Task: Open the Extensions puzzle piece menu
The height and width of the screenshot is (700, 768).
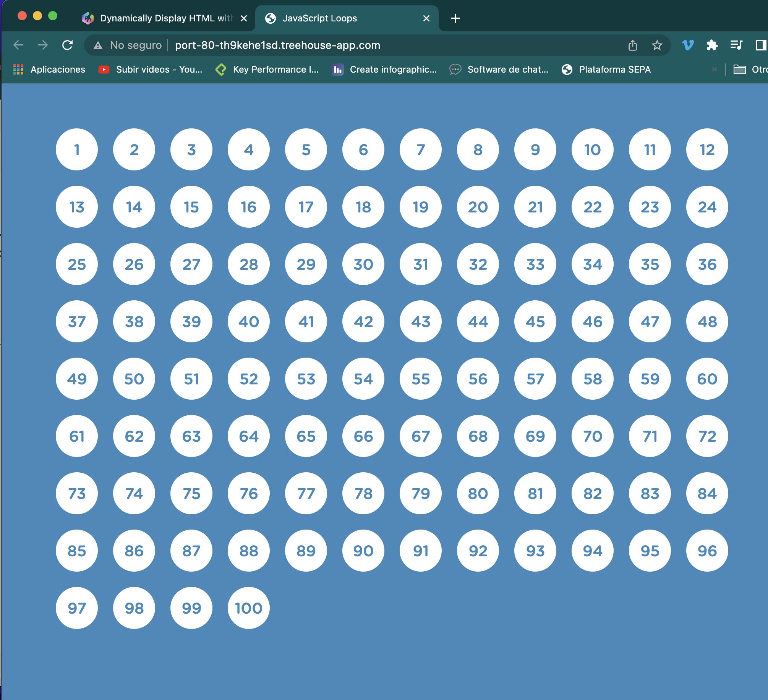Action: click(712, 45)
